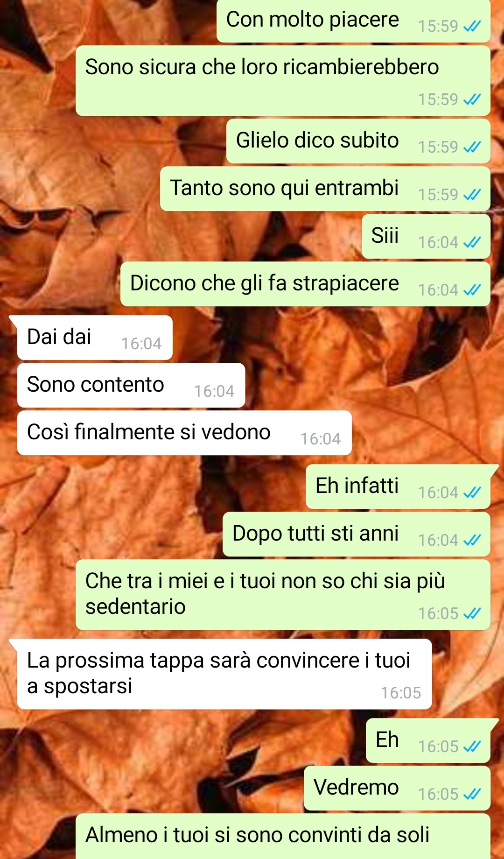Tap checkmarks on 'Dopo tutti sti anni'
The height and width of the screenshot is (859, 504).
(x=472, y=540)
